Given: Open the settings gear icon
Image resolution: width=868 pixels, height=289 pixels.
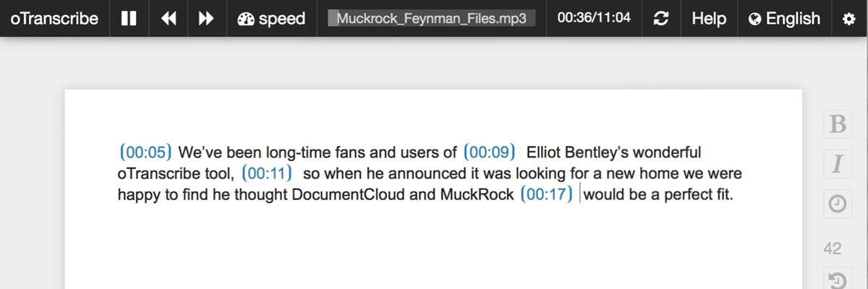Looking at the screenshot, I should 849,19.
